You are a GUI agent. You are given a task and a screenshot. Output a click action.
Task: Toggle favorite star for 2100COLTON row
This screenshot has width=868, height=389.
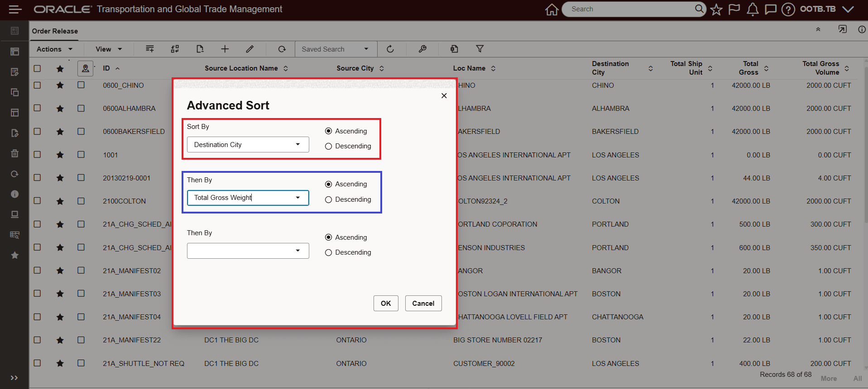point(60,201)
